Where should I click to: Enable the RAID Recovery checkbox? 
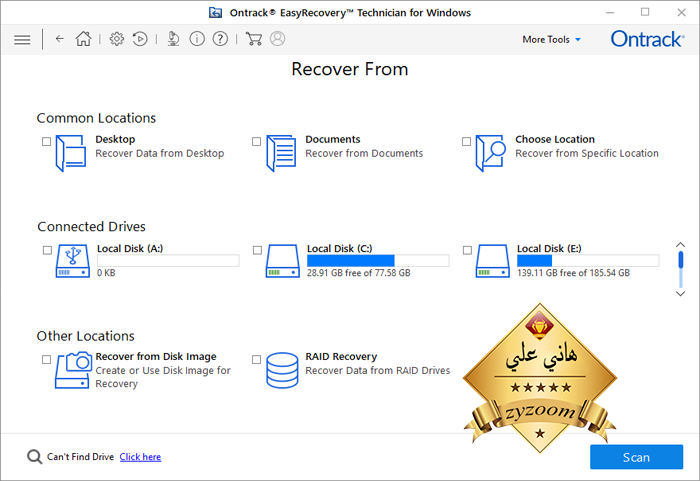coord(256,360)
